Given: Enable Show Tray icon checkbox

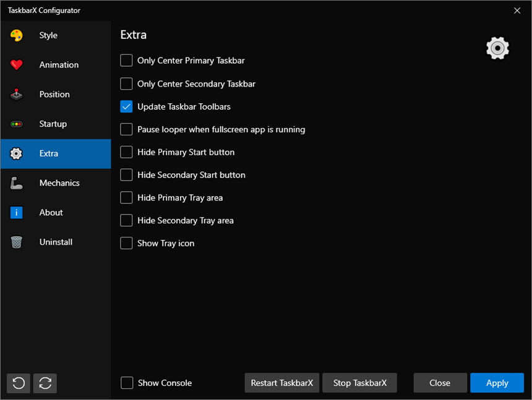Looking at the screenshot, I should pos(126,243).
